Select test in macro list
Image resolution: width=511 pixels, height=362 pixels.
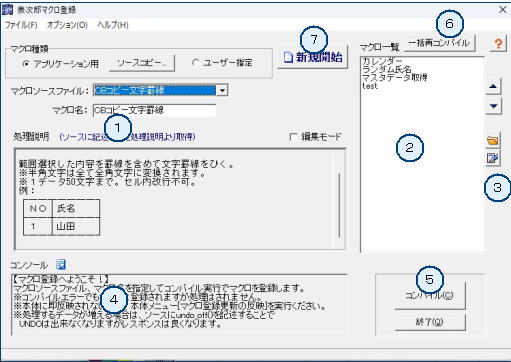[370, 86]
